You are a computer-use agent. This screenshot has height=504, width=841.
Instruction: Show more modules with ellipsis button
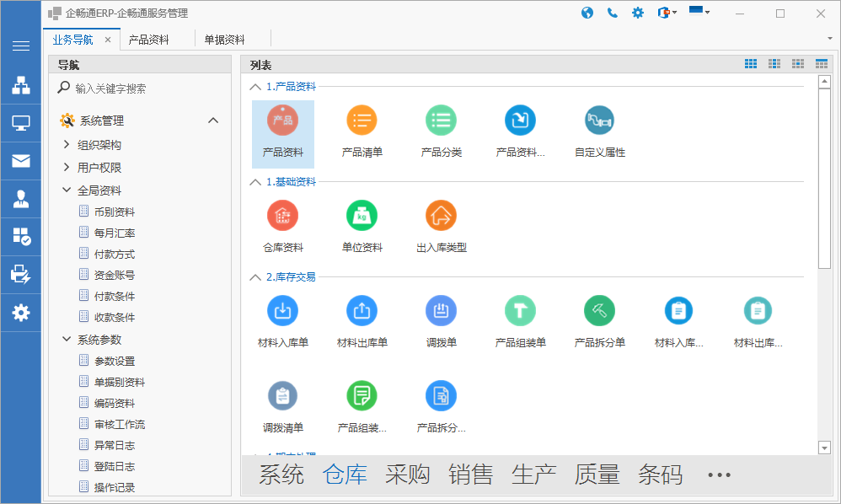719,475
